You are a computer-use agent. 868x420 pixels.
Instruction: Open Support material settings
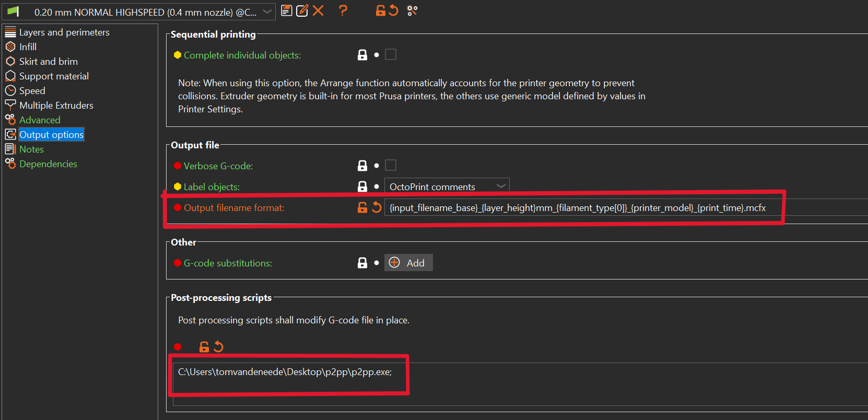pyautogui.click(x=54, y=76)
